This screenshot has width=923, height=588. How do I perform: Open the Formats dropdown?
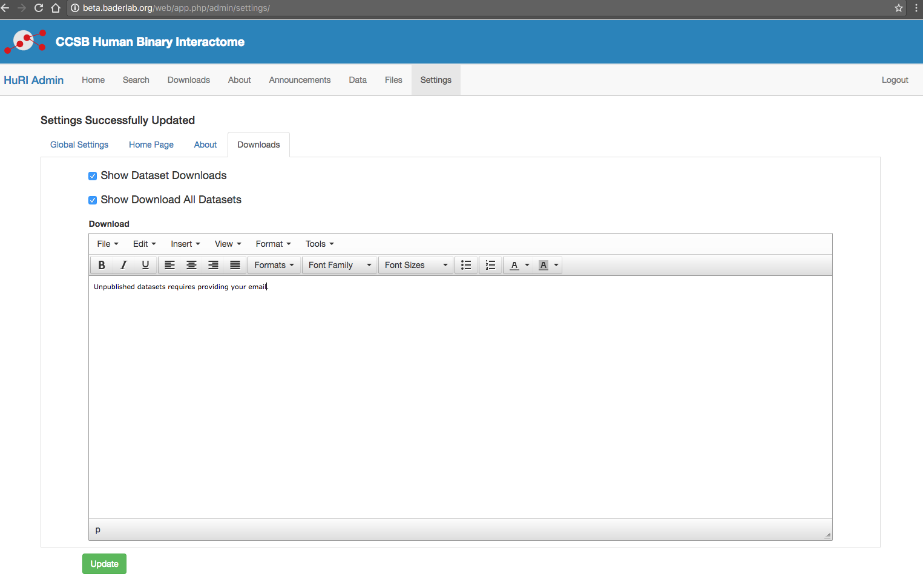(x=274, y=265)
